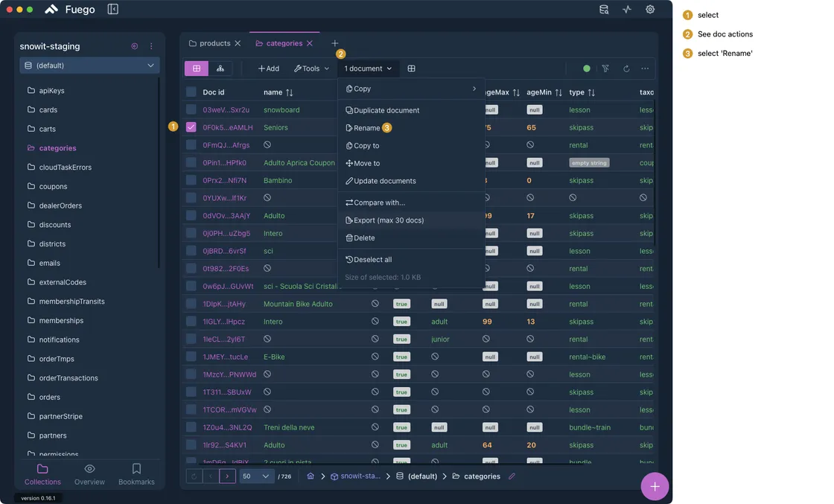Check the 1lr92...S4KV1 row checkbox
Image resolution: width=834 pixels, height=504 pixels.
tap(191, 444)
